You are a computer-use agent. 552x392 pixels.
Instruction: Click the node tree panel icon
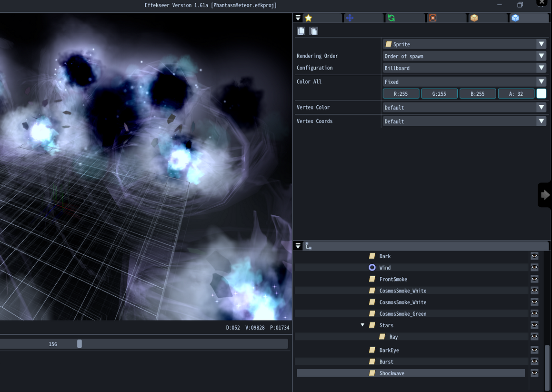click(x=309, y=246)
